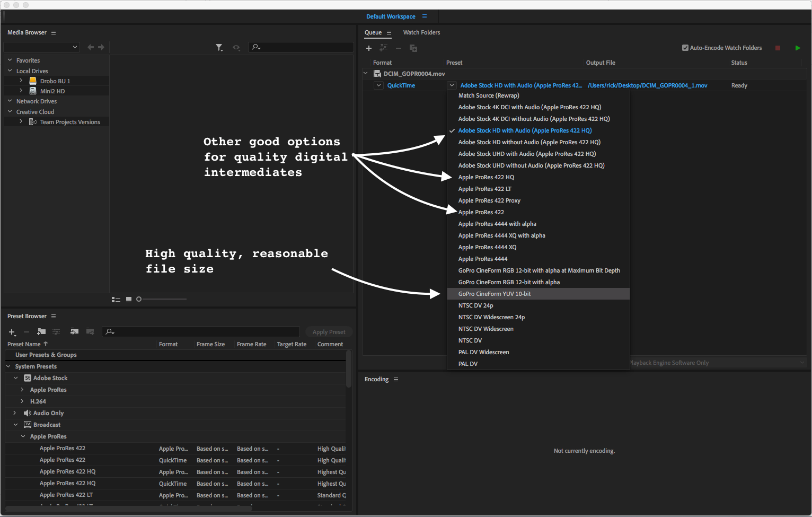Click the Apply Preset button
Image resolution: width=812 pixels, height=517 pixels.
pyautogui.click(x=329, y=332)
